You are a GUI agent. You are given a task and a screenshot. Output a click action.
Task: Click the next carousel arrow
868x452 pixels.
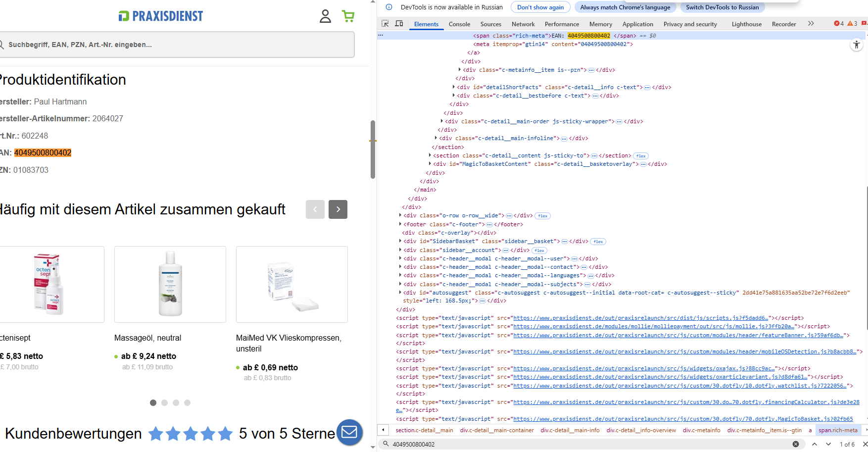[x=338, y=209]
